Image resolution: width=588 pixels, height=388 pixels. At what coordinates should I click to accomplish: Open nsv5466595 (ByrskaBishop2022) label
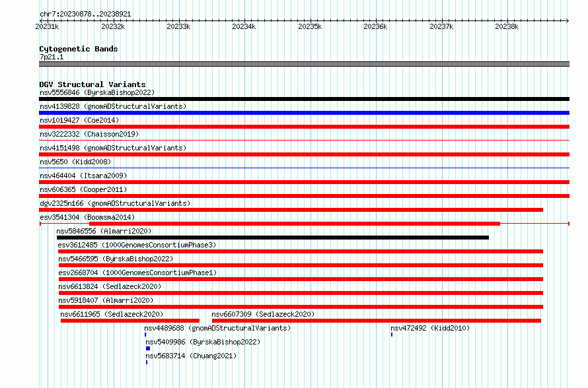click(116, 259)
